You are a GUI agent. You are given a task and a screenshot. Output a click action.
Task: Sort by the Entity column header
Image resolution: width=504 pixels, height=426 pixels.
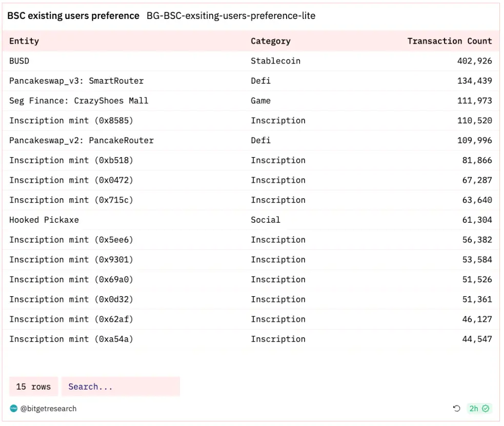[24, 41]
